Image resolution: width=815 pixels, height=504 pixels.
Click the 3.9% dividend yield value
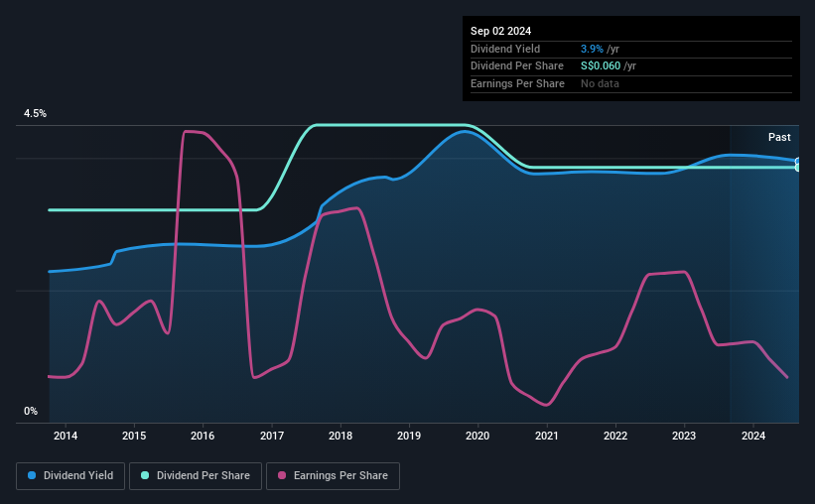pos(592,49)
